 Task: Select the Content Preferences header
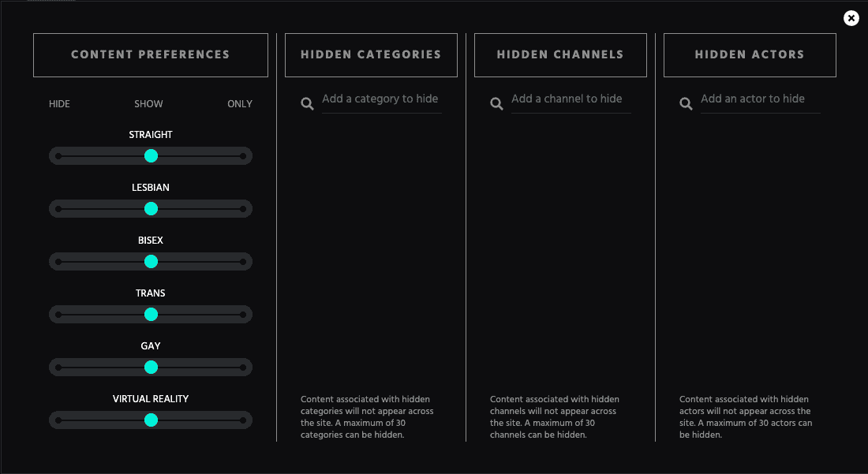[x=151, y=54]
